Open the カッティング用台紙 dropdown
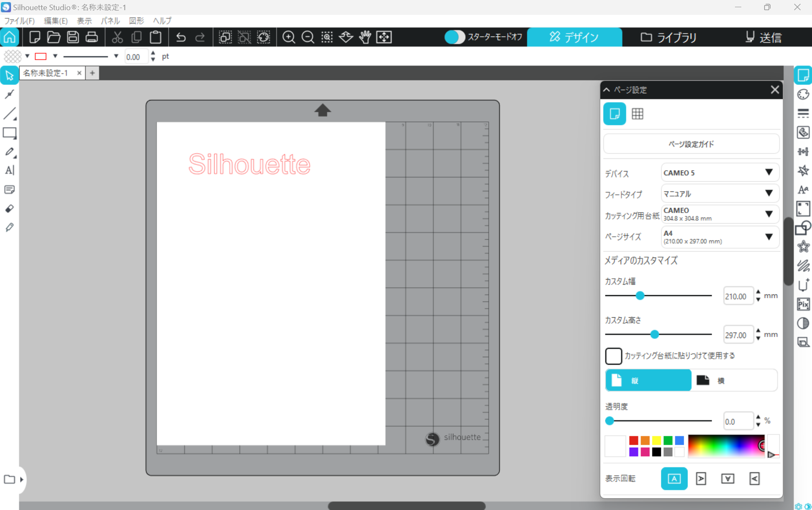812x510 pixels. coord(720,214)
